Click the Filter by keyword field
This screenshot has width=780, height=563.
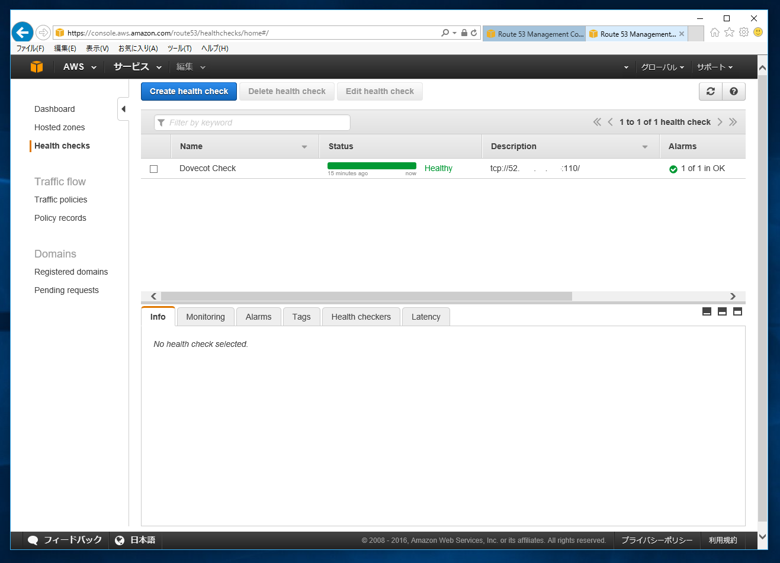pyautogui.click(x=252, y=122)
